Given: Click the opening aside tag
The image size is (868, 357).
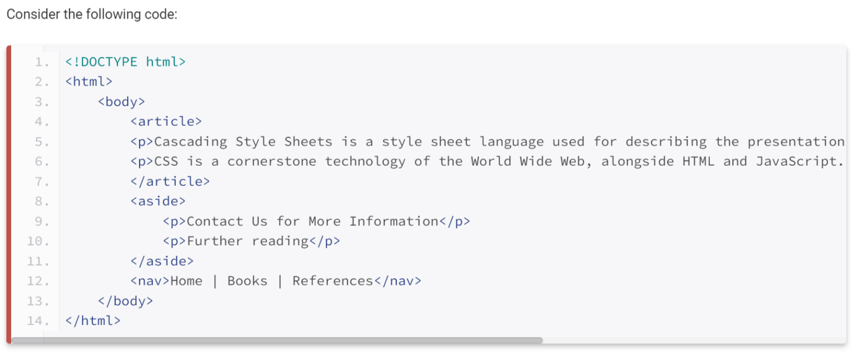Looking at the screenshot, I should pyautogui.click(x=158, y=201).
